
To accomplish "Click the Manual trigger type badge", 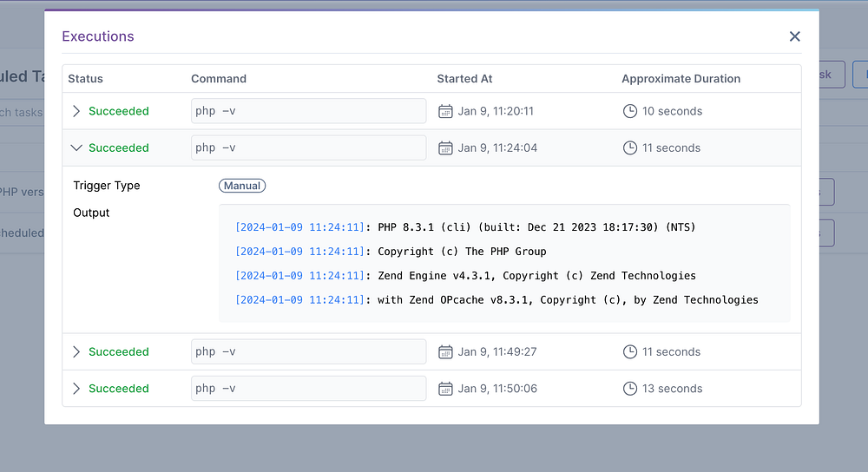I will click(x=242, y=186).
